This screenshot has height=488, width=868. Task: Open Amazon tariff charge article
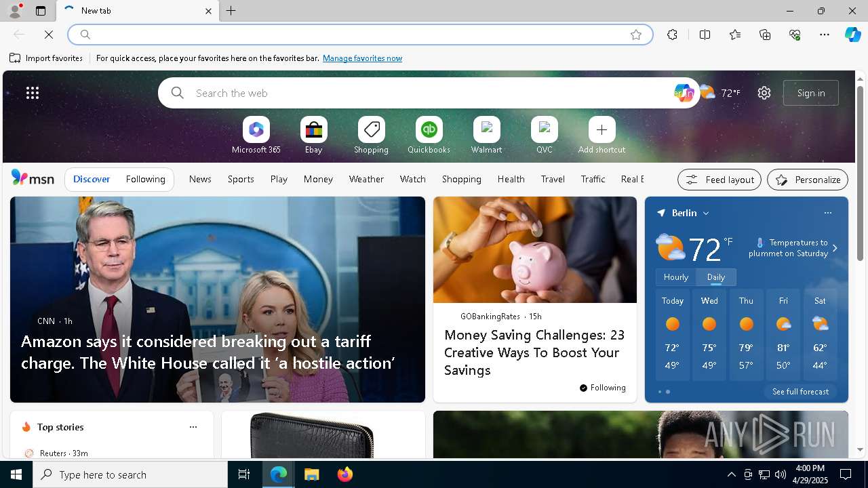click(208, 352)
